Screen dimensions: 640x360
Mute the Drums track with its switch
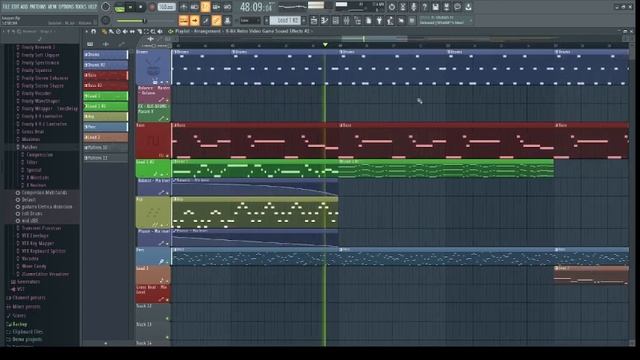pos(167,82)
